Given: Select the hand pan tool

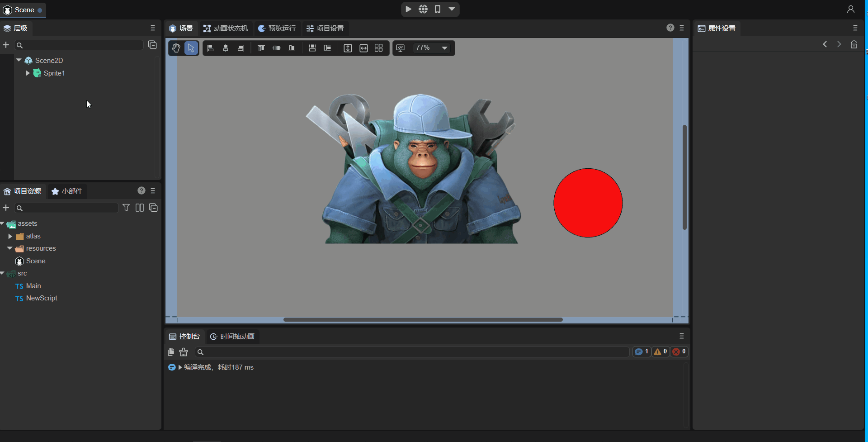Looking at the screenshot, I should (x=176, y=48).
